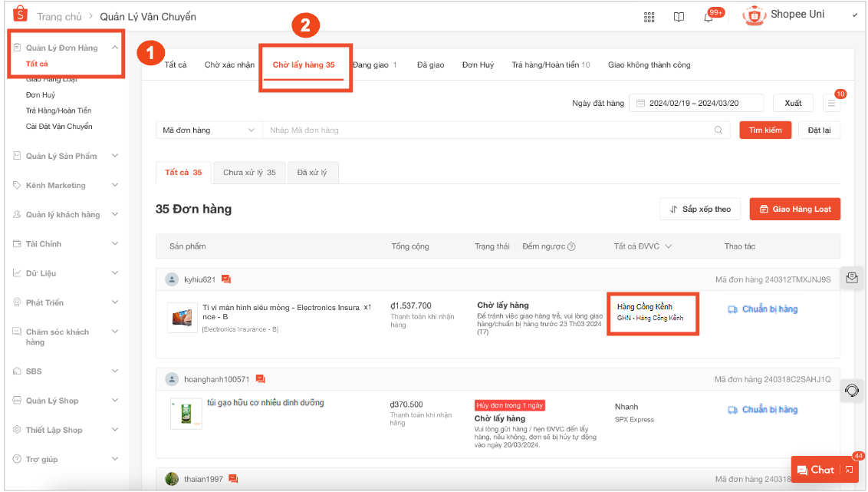This screenshot has height=492, width=868.
Task: Open the list icon beside Xuất
Action: coord(831,104)
